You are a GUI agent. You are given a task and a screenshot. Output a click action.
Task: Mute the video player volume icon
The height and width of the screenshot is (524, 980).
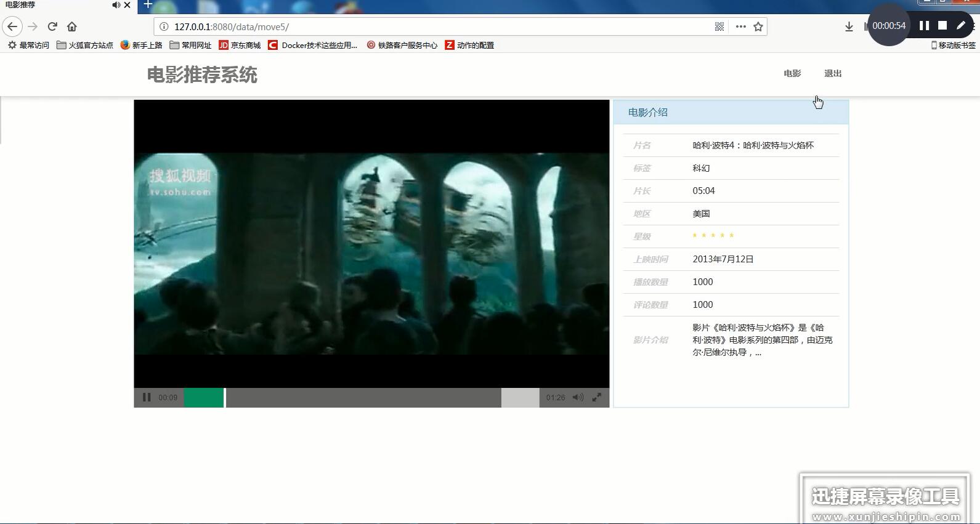(x=578, y=397)
